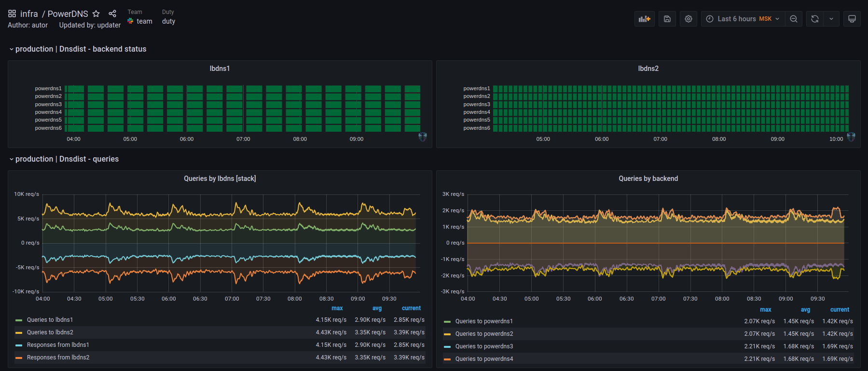The width and height of the screenshot is (868, 371).
Task: Open the Last 6 hours time picker
Action: point(743,19)
